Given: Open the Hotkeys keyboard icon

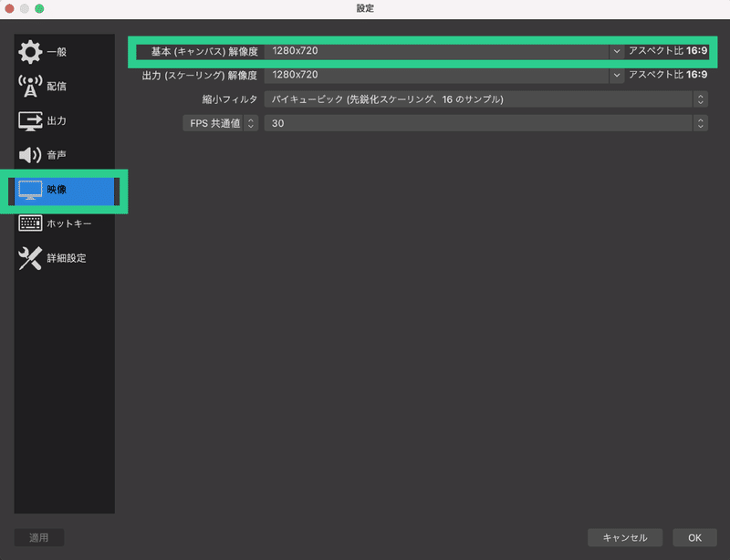Looking at the screenshot, I should click(x=30, y=223).
